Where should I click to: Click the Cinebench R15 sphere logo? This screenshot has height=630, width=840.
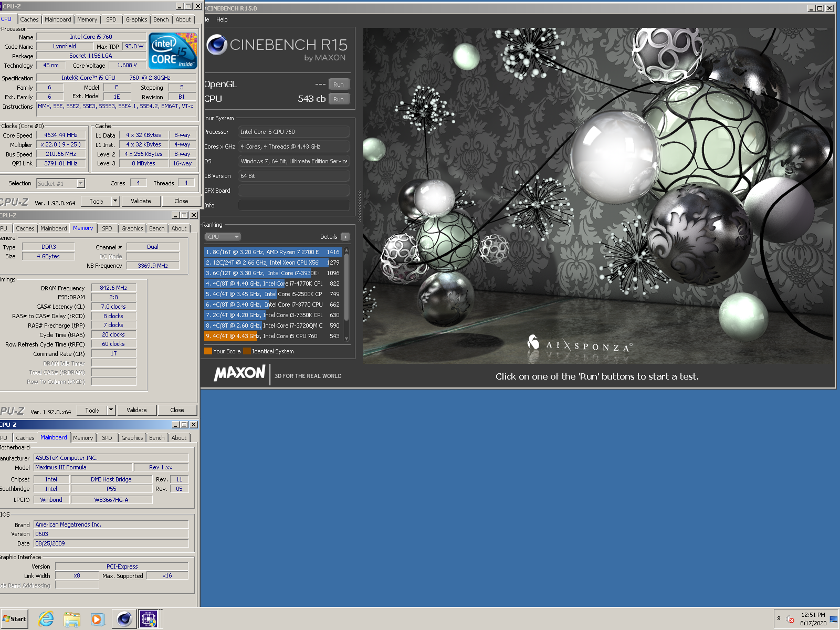pos(216,45)
